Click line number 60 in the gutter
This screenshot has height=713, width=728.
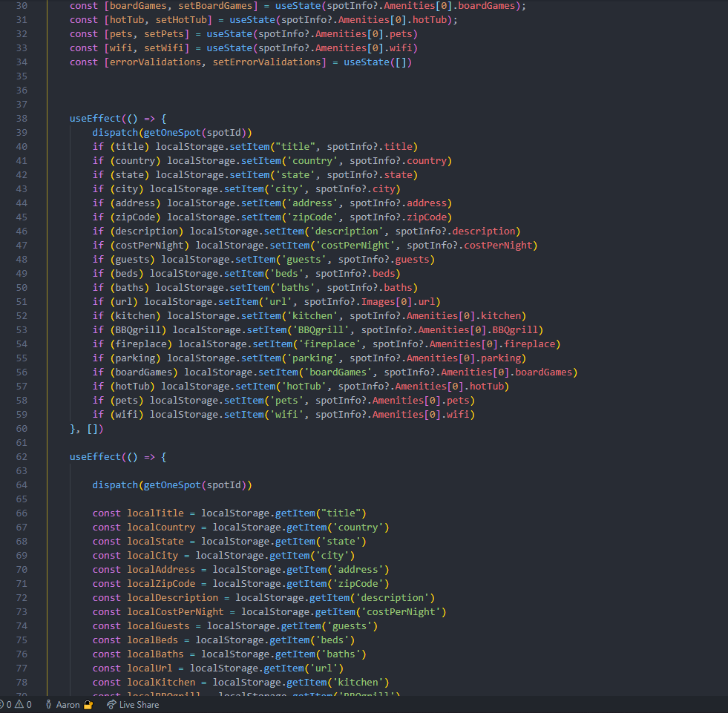22,428
